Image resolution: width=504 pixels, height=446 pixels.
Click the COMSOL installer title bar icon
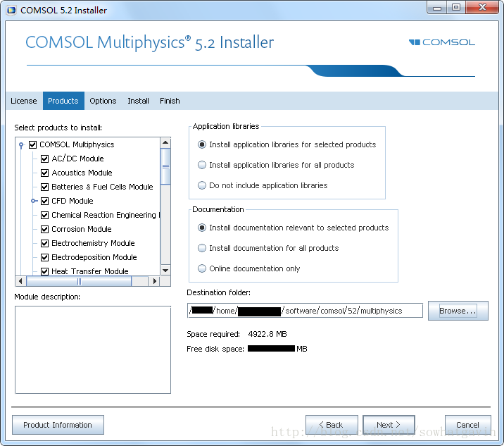(x=11, y=10)
